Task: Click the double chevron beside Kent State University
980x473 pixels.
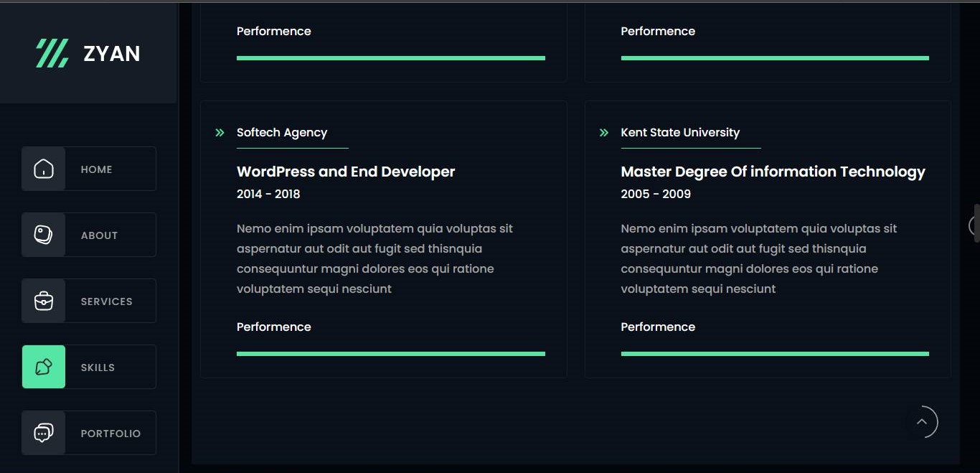Action: point(604,133)
